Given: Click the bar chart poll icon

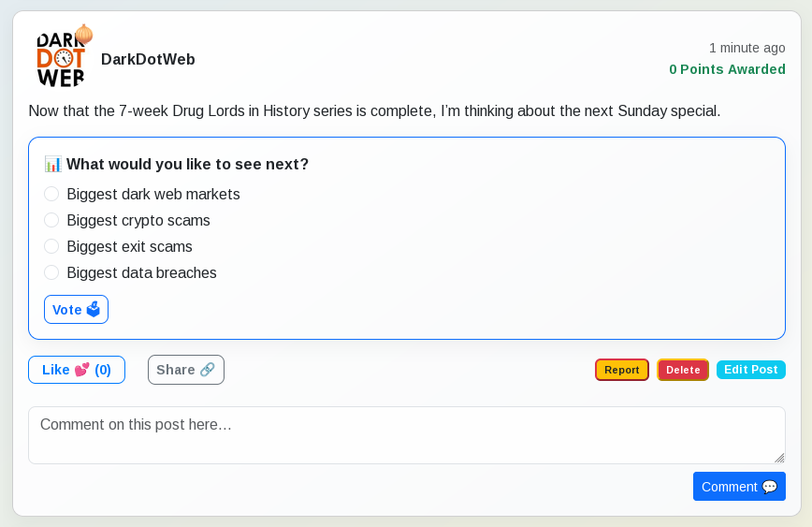Looking at the screenshot, I should point(53,164).
